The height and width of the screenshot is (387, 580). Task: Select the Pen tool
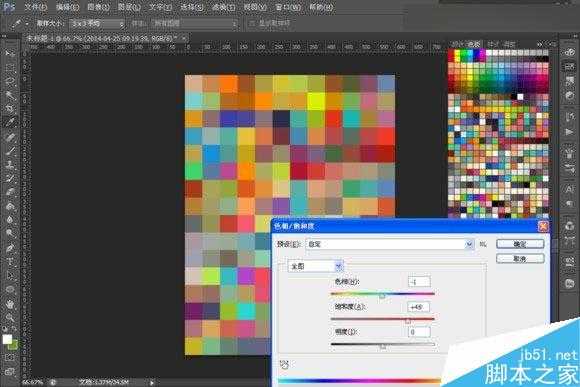click(x=10, y=247)
